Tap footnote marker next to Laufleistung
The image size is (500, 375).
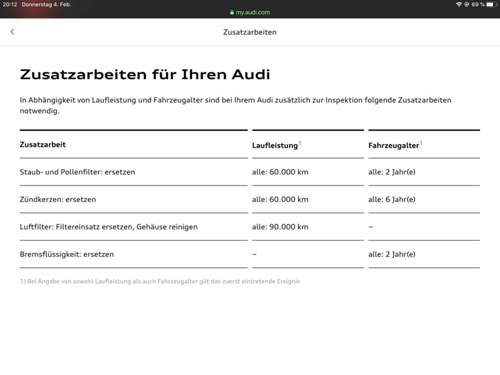coord(300,143)
